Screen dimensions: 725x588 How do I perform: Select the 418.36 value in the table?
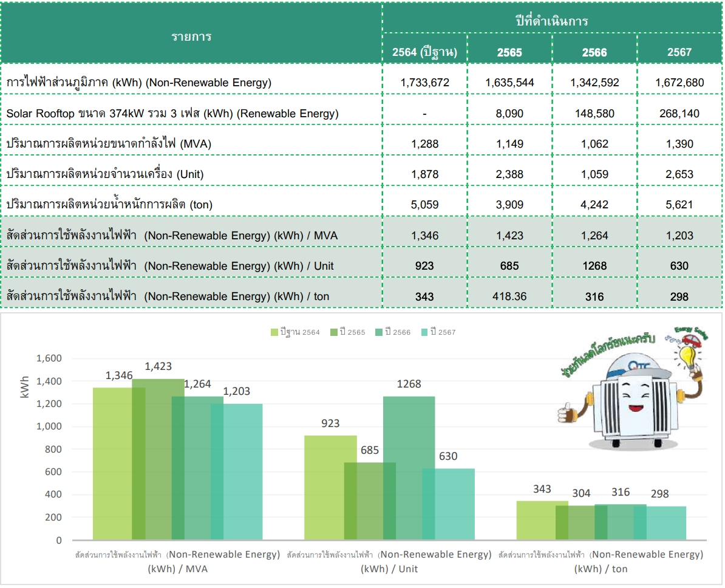[509, 296]
